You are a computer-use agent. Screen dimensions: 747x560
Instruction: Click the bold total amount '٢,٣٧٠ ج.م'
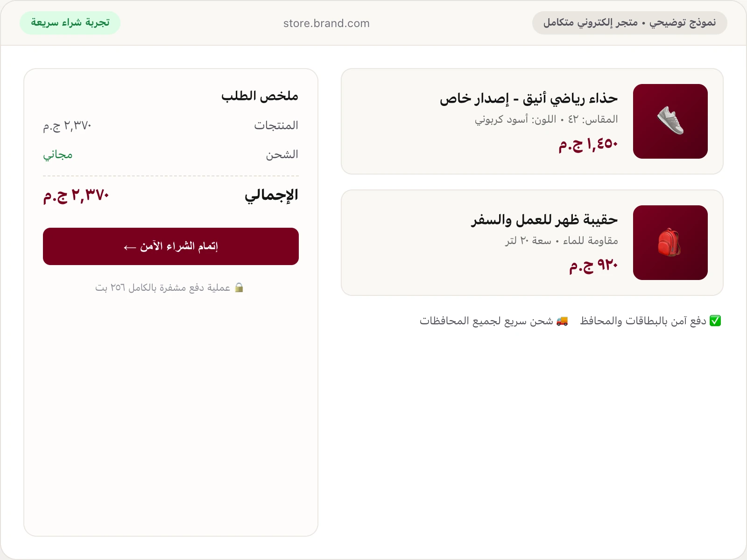76,195
